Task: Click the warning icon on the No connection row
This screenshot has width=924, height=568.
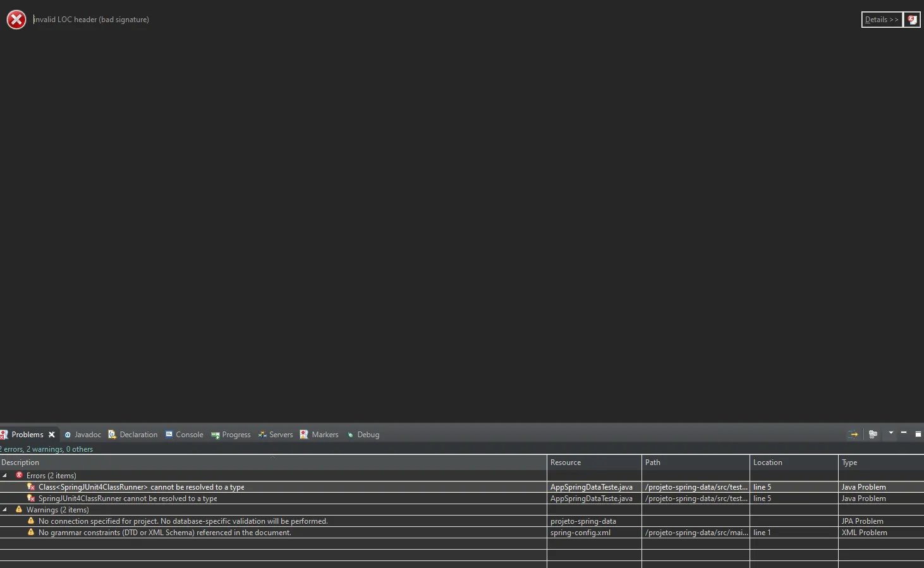Action: pyautogui.click(x=31, y=521)
